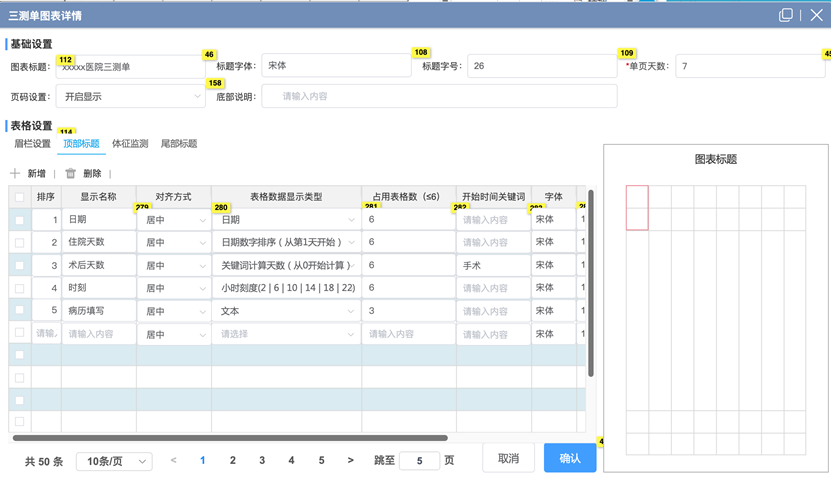The height and width of the screenshot is (477, 831).
Task: Click the 图表标题 preview heading
Action: (x=715, y=159)
